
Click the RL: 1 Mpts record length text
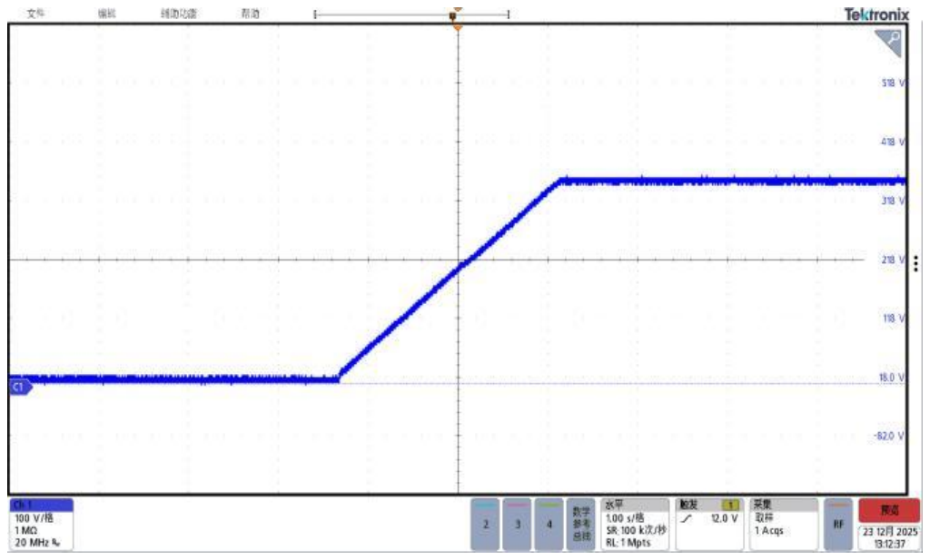[x=628, y=542]
